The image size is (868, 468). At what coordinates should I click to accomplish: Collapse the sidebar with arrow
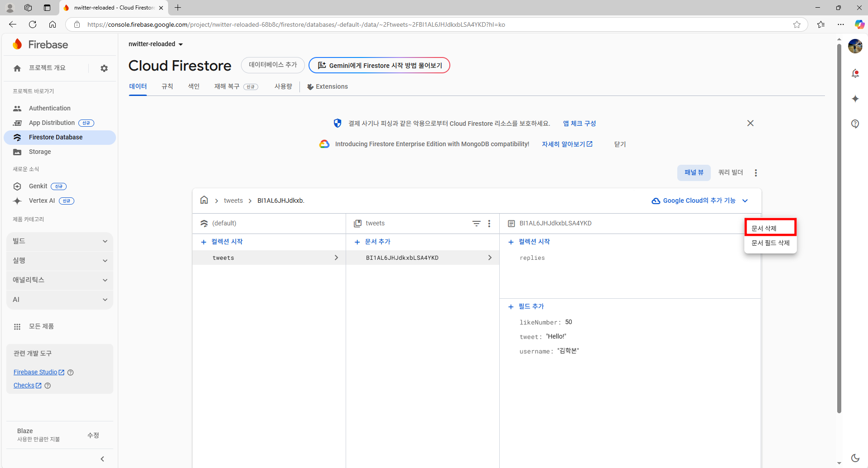102,459
